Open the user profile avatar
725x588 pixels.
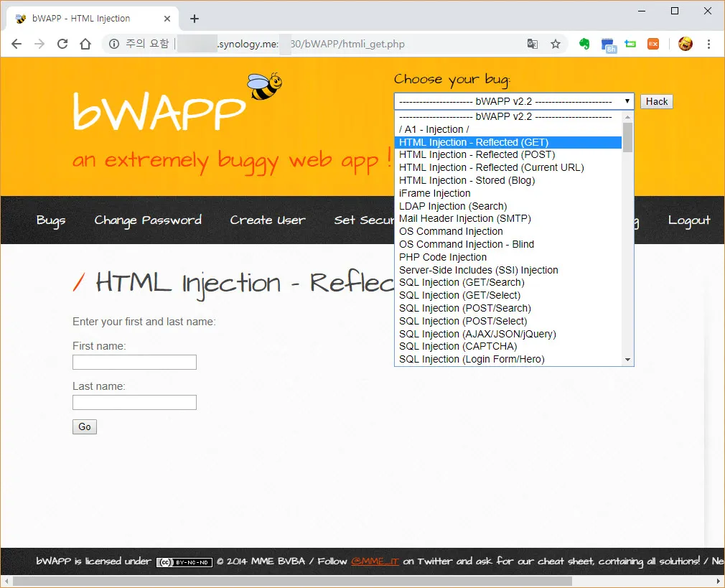[686, 44]
